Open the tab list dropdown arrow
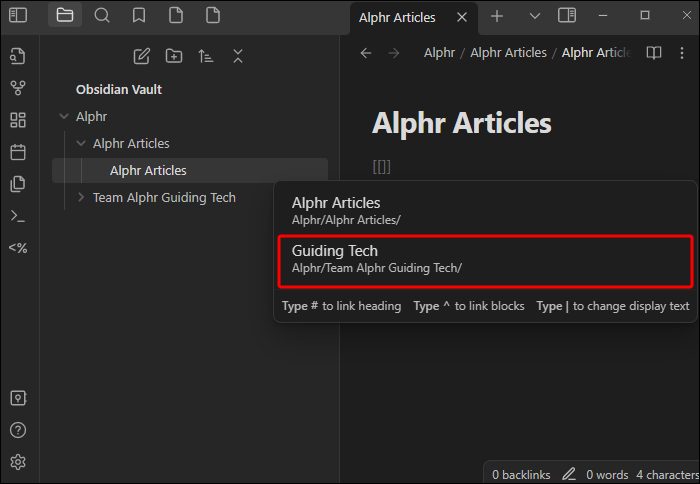Screen dimensions: 700x484 point(534,15)
